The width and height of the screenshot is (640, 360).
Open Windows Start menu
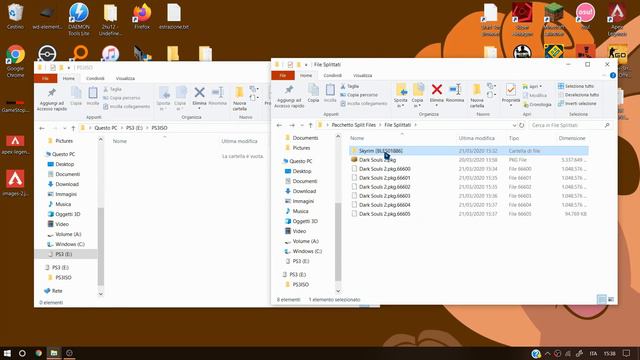pos(7,353)
